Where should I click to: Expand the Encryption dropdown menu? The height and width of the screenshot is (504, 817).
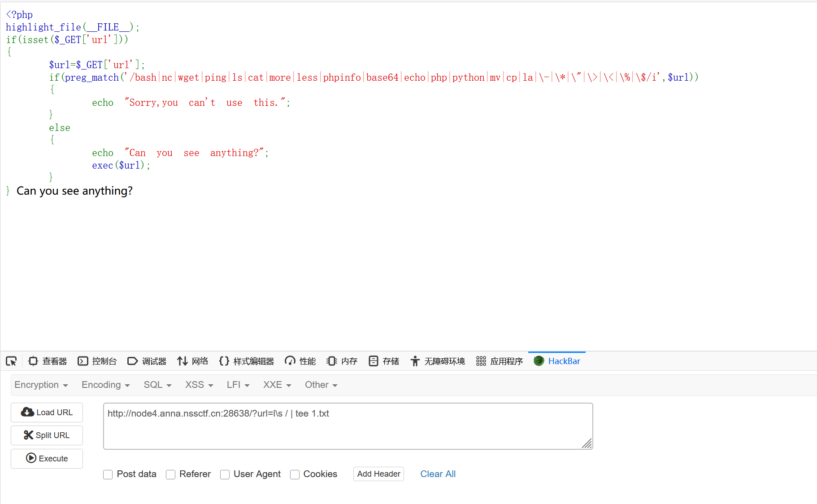click(x=41, y=385)
